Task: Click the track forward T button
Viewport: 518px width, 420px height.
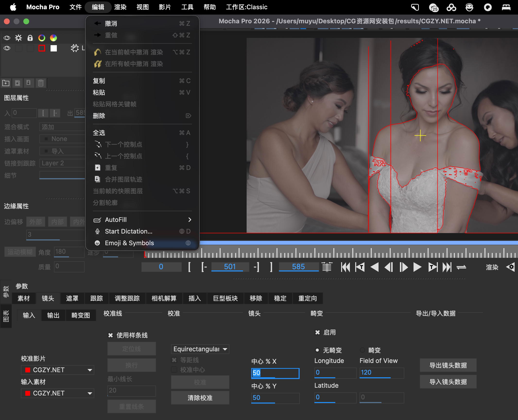Action: pyautogui.click(x=432, y=267)
